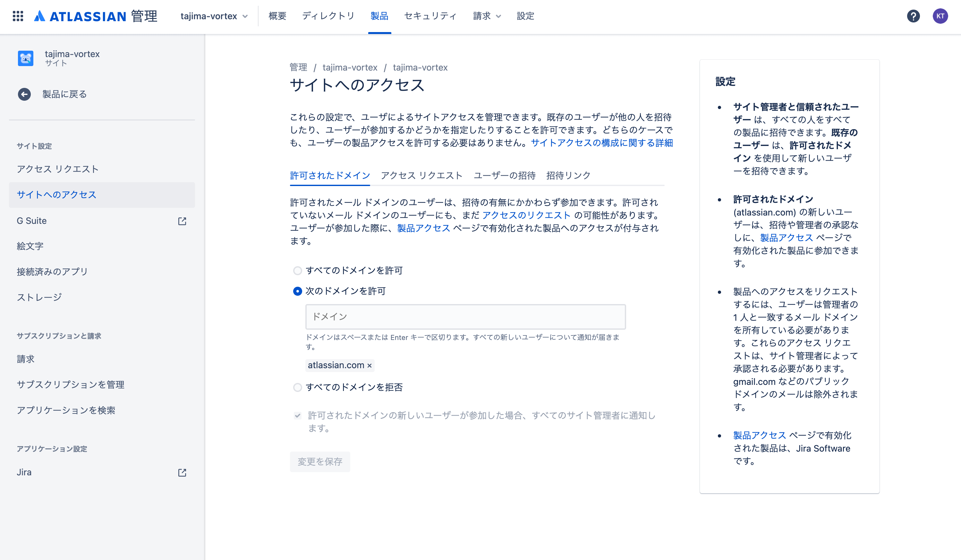Open the KT profile avatar menu
Screen dimensions: 961x560
[x=940, y=16]
